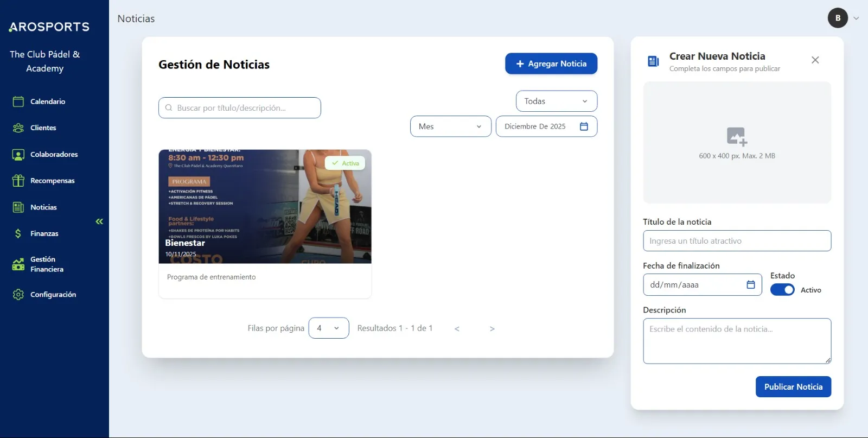Open the Finanzas menu item
The width and height of the screenshot is (868, 438).
44,233
